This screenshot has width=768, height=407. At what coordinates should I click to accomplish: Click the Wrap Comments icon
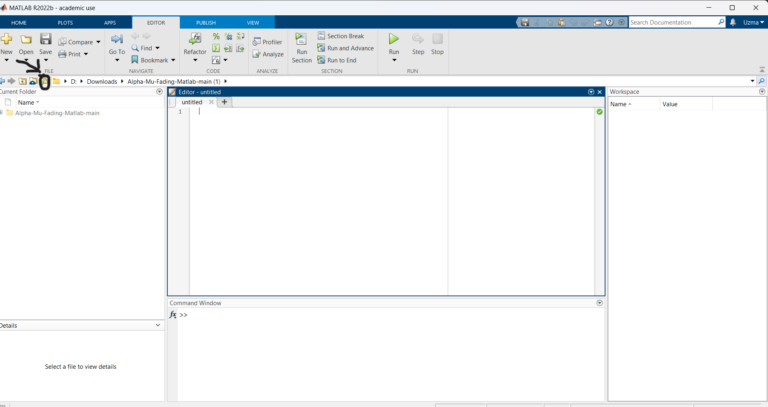pyautogui.click(x=240, y=36)
